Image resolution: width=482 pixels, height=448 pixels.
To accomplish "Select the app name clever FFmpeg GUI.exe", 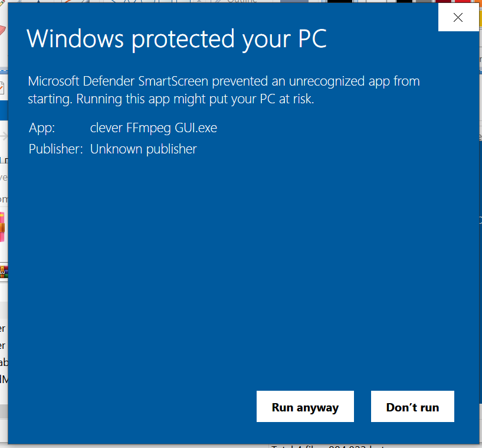I will [x=153, y=128].
